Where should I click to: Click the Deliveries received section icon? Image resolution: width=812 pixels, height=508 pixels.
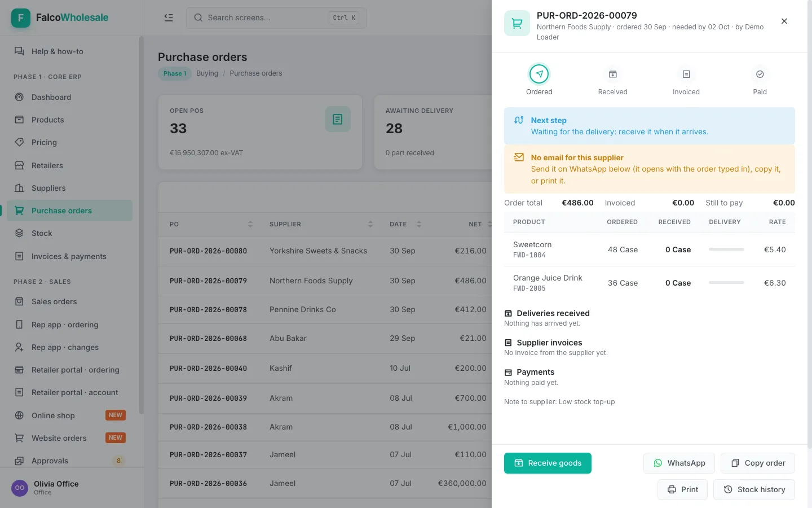coord(508,313)
